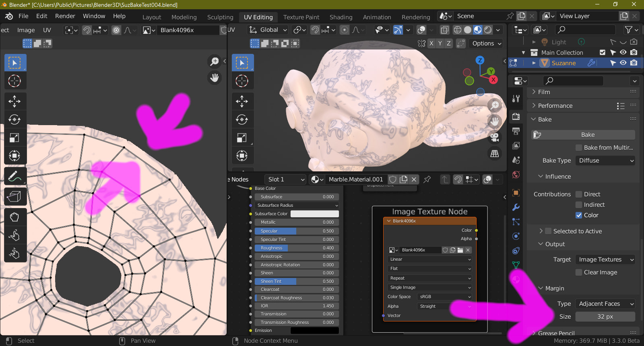Unlink Marble.Material.001 with X button
Screen dimensions: 644x346
coord(414,179)
